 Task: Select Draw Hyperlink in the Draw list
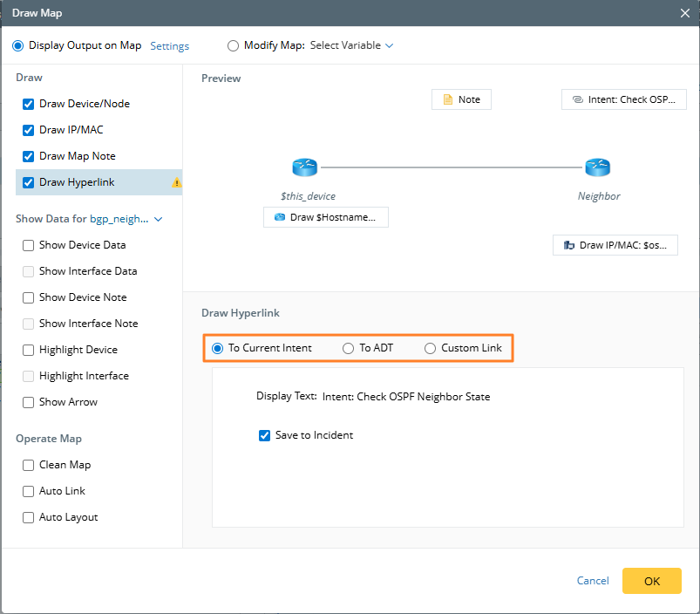point(77,182)
